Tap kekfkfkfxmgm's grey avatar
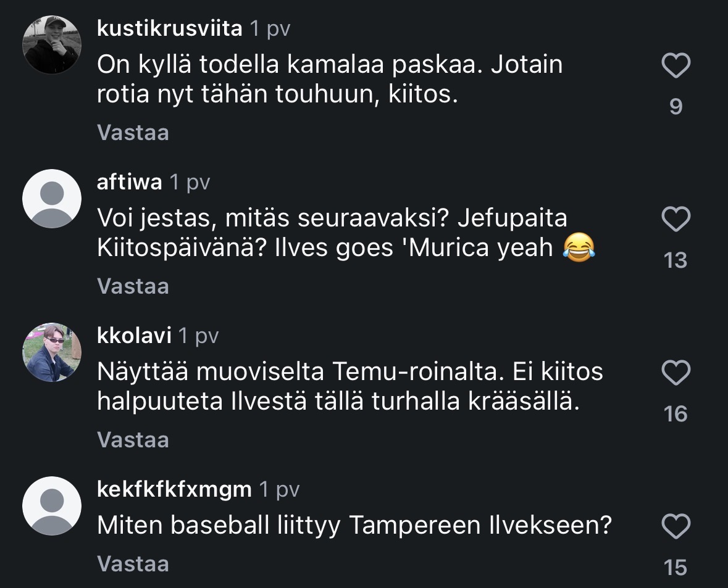Image resolution: width=728 pixels, height=588 pixels. tap(52, 506)
